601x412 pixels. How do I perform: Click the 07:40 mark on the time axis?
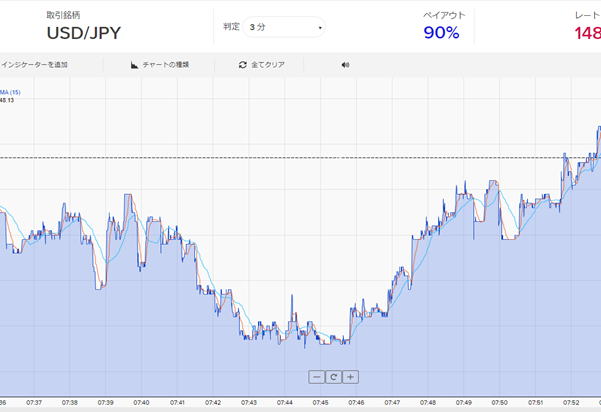click(140, 402)
